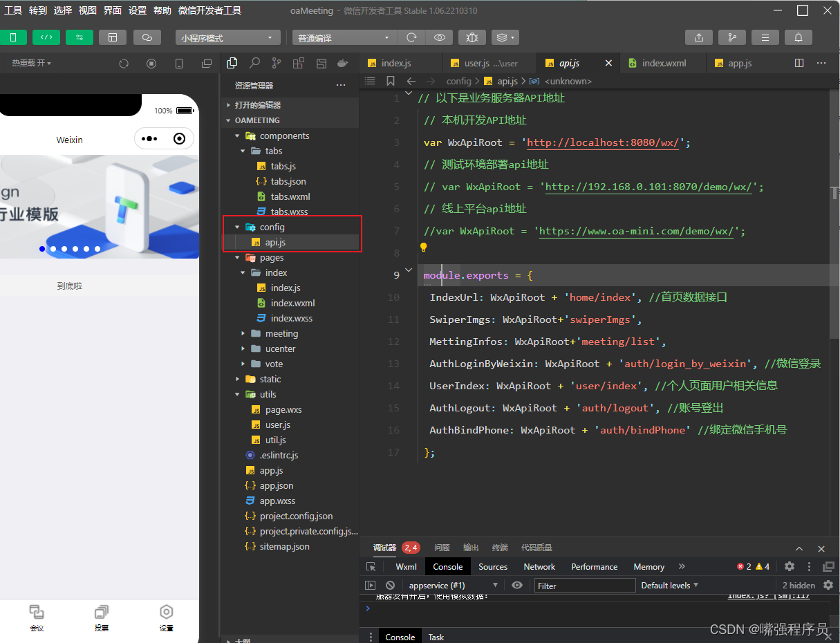Image resolution: width=840 pixels, height=643 pixels.
Task: Open the 小程序模式 mode dropdown
Action: click(x=228, y=37)
